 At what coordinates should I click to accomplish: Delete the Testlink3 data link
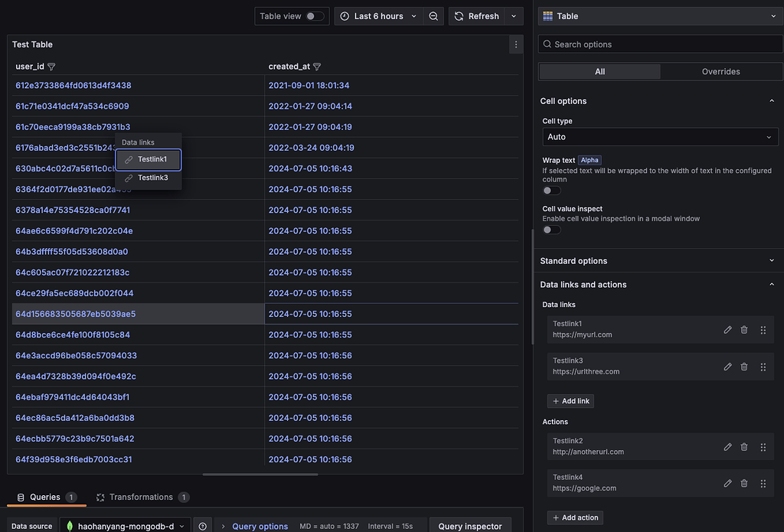pyautogui.click(x=743, y=367)
